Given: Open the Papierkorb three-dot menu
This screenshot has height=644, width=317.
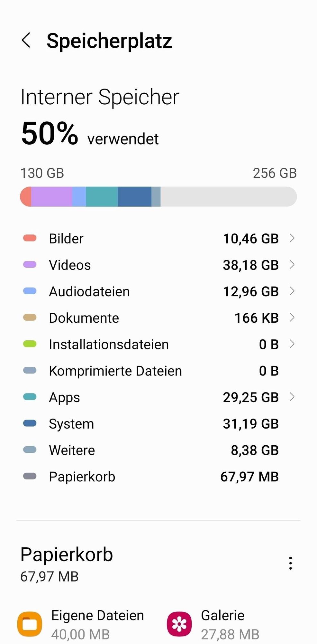Looking at the screenshot, I should (290, 563).
